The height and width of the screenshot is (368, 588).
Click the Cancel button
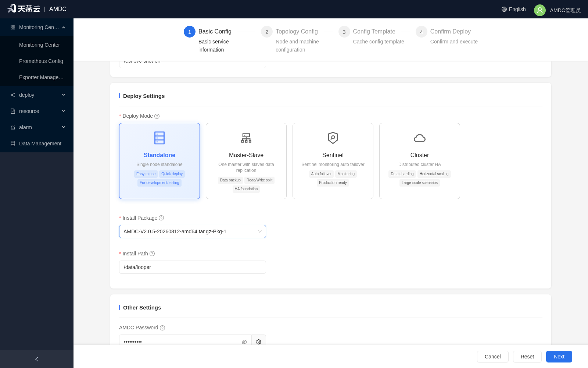[493, 357]
